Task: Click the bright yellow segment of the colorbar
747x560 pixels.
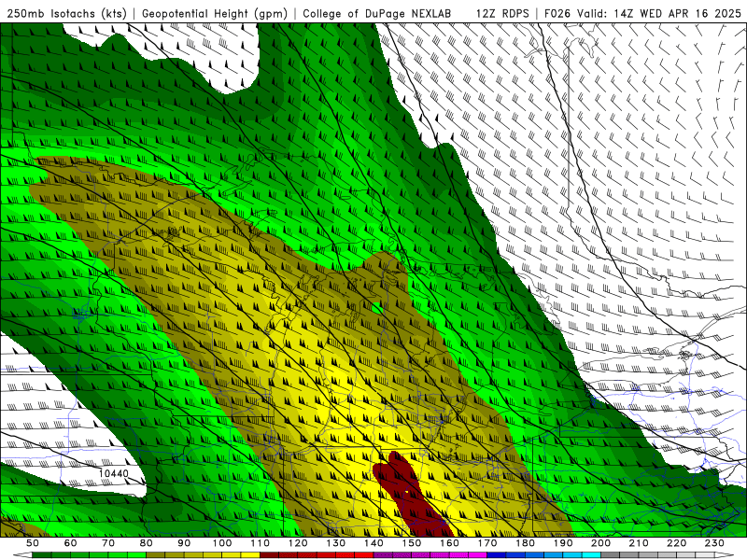Action: click(250, 555)
